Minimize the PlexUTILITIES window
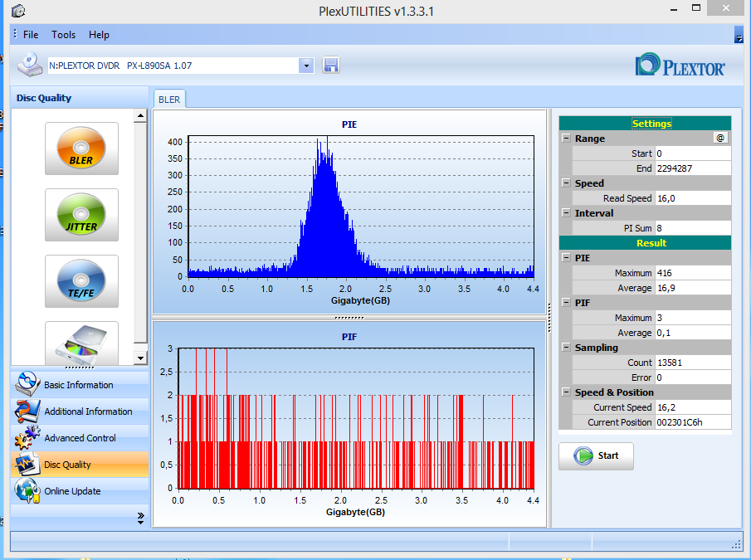This screenshot has height=560, width=751. pyautogui.click(x=674, y=8)
